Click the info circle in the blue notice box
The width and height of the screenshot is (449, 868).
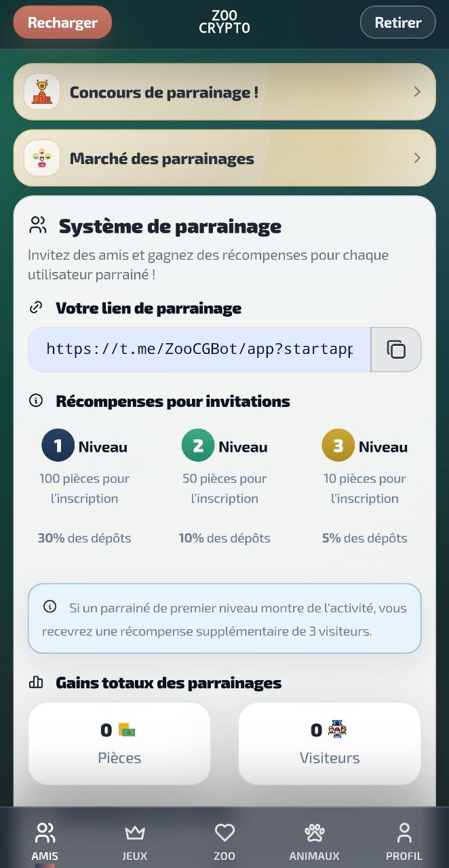point(50,607)
